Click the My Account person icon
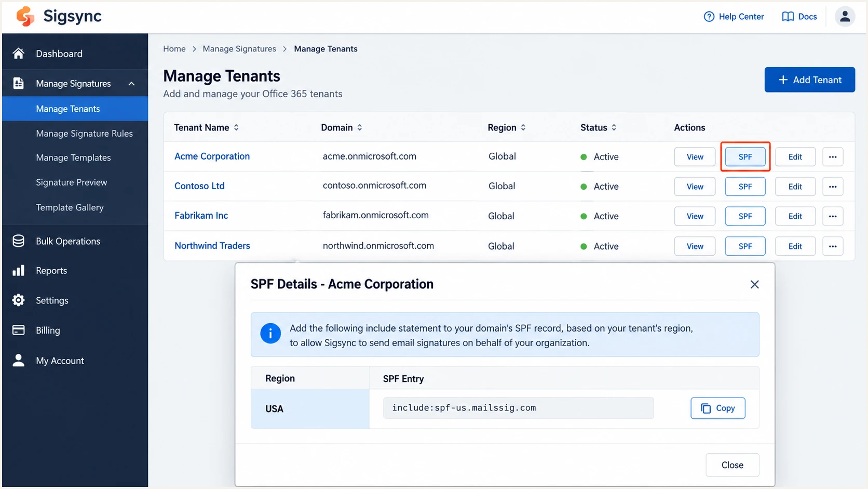Viewport: 868px width, 489px height. tap(19, 361)
